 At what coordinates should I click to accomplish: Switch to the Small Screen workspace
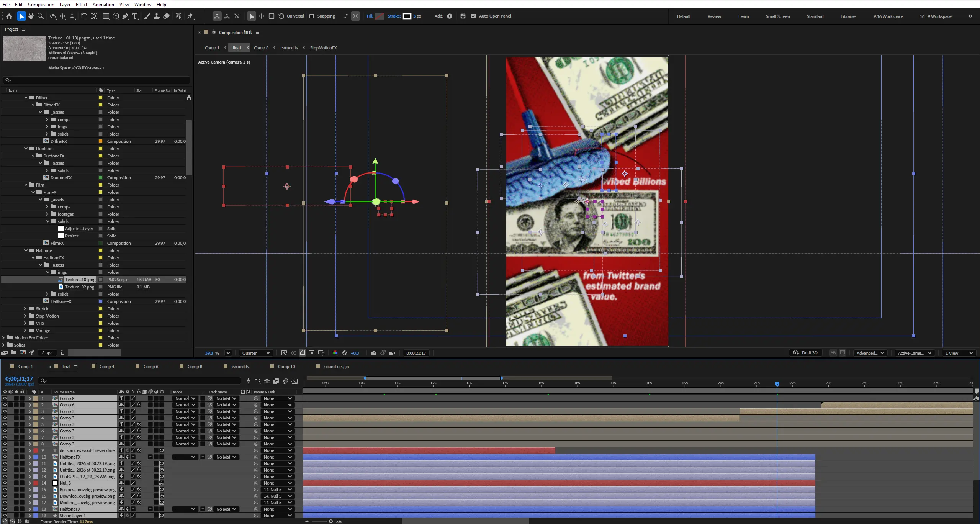coord(777,16)
